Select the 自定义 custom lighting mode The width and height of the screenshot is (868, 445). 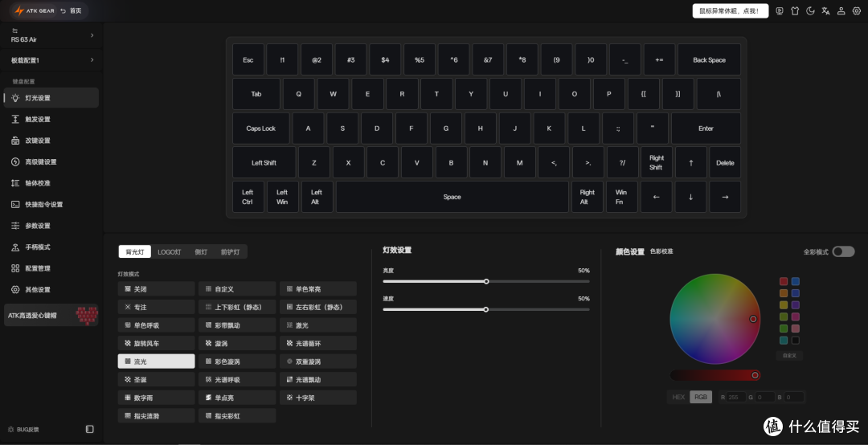(x=237, y=289)
